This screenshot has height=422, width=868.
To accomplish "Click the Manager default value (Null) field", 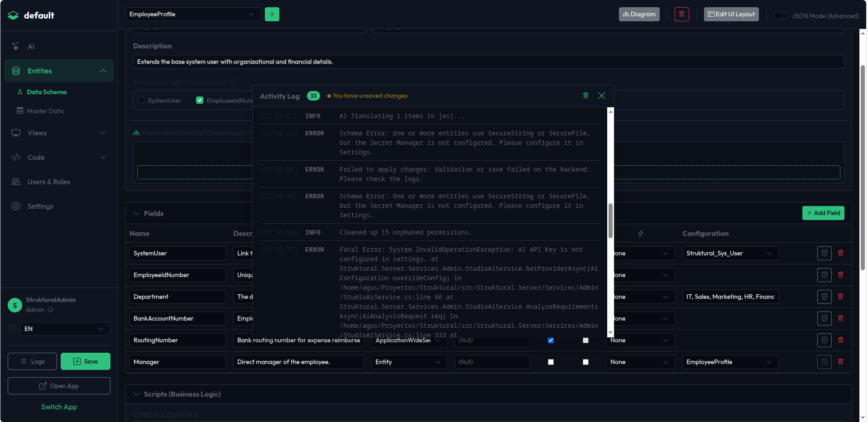I will (492, 362).
